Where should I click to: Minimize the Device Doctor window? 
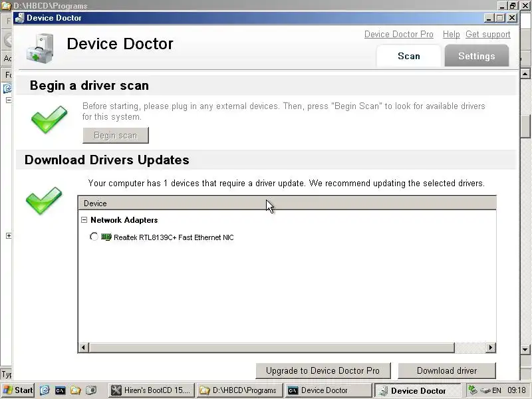(489, 18)
